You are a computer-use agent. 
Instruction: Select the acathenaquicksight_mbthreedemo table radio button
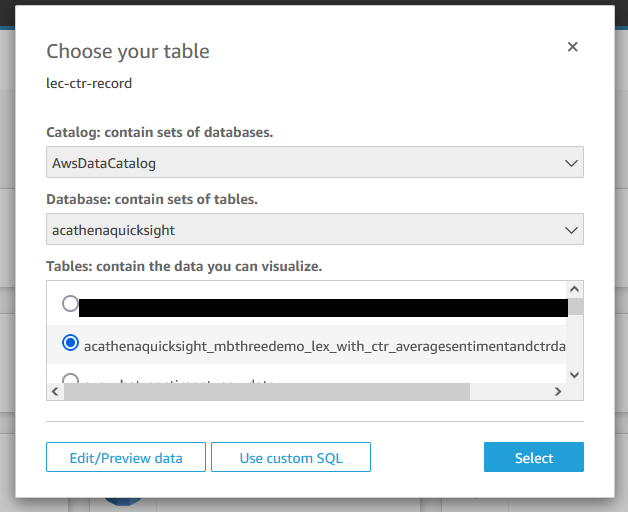pos(70,343)
